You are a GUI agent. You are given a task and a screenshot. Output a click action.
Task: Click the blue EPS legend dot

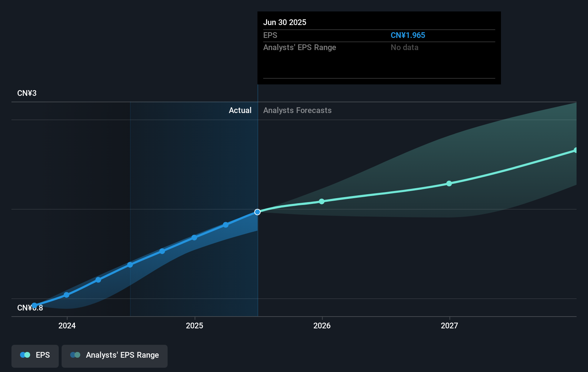tap(24, 355)
